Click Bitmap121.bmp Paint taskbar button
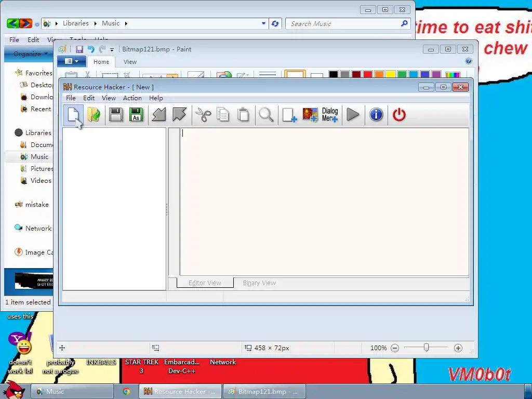The width and height of the screenshot is (532, 399). coord(264,392)
